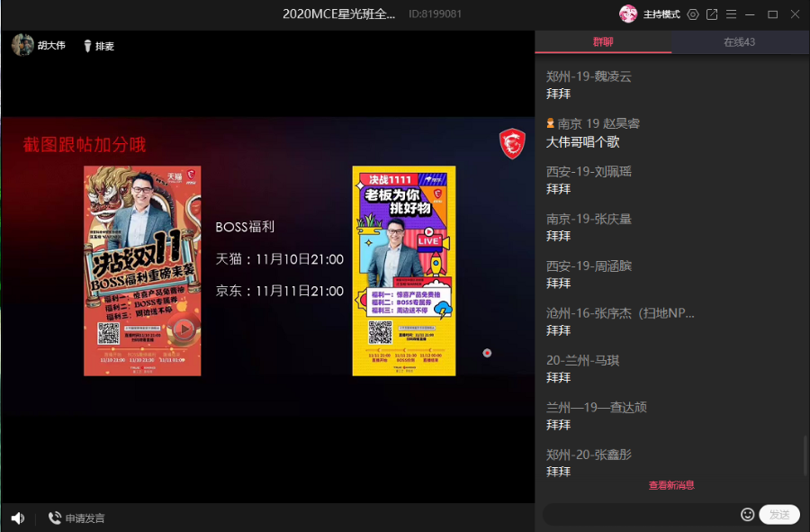Open the emoji smiley picker
The image size is (810, 532).
coord(747,514)
